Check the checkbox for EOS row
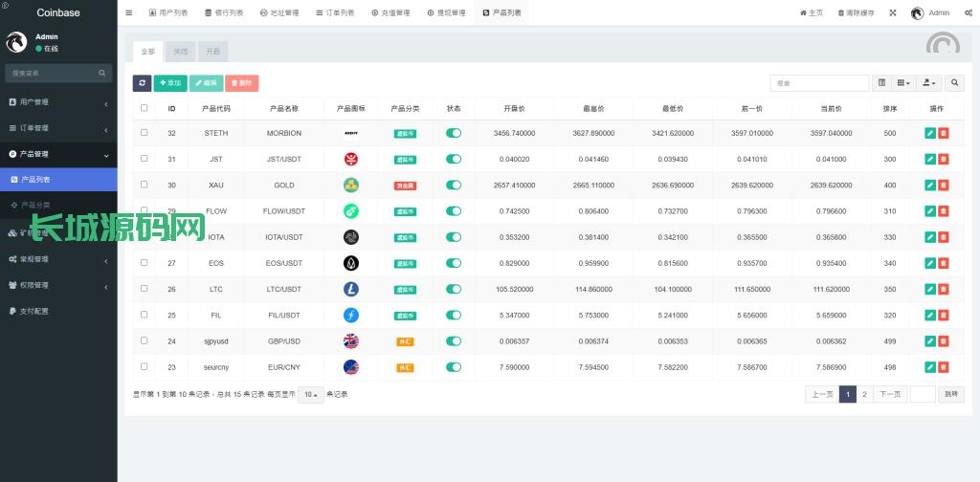This screenshot has width=980, height=482. coord(145,262)
